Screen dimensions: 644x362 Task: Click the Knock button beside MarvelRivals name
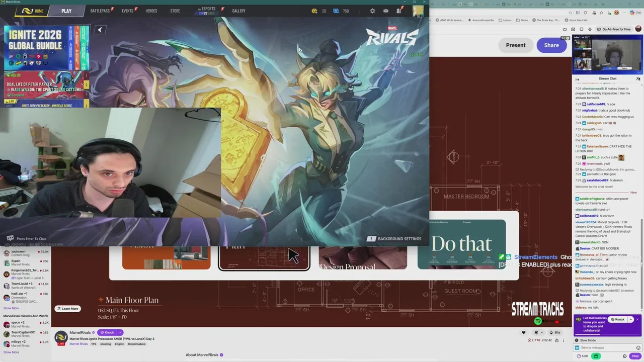point(106,332)
